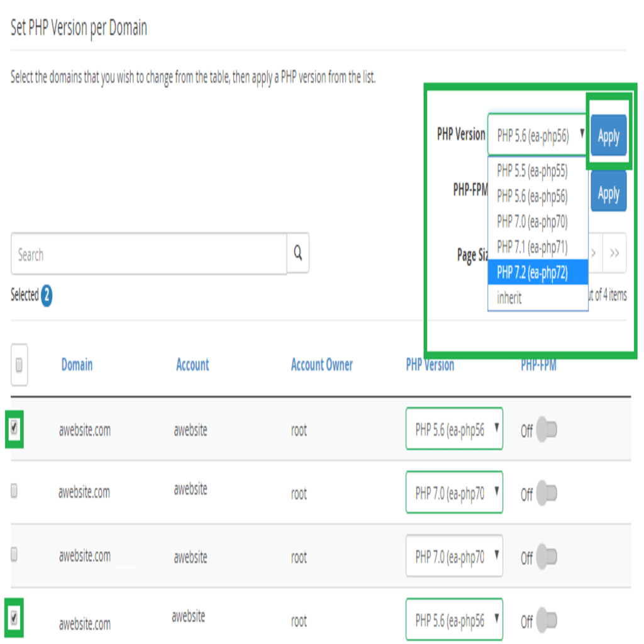Focus the Search input field
Viewport: 644px width, 644px height.
coord(149,254)
